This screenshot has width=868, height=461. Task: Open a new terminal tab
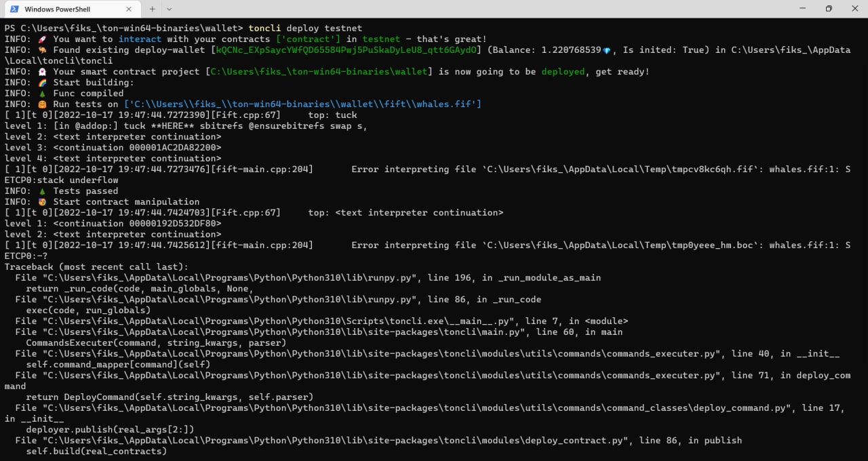152,9
